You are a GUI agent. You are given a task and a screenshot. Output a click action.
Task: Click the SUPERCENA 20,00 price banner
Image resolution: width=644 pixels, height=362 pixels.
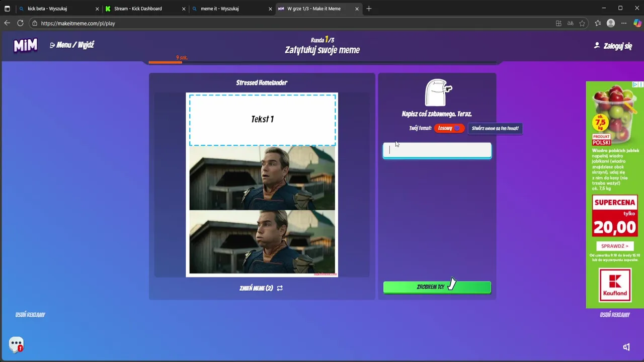click(615, 217)
